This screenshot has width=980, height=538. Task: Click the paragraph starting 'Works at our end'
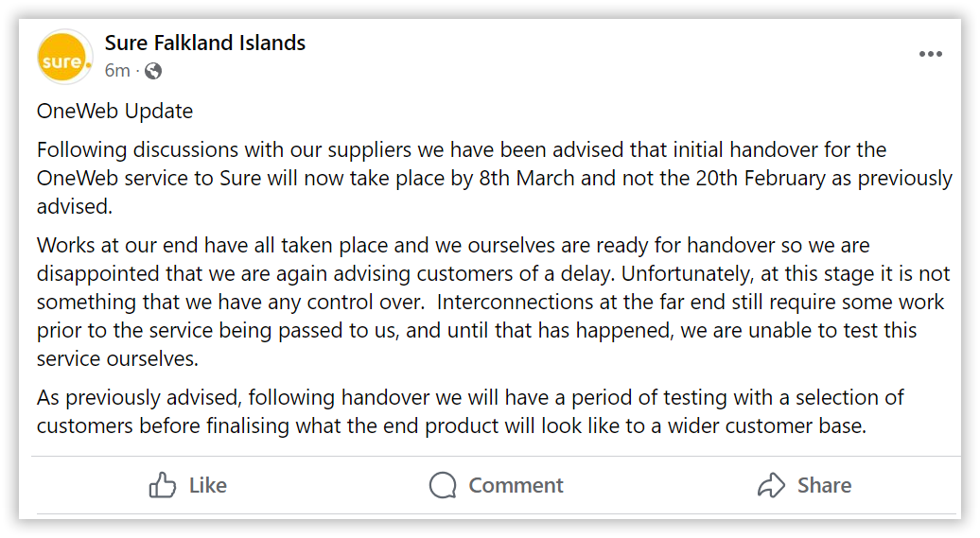click(x=493, y=302)
